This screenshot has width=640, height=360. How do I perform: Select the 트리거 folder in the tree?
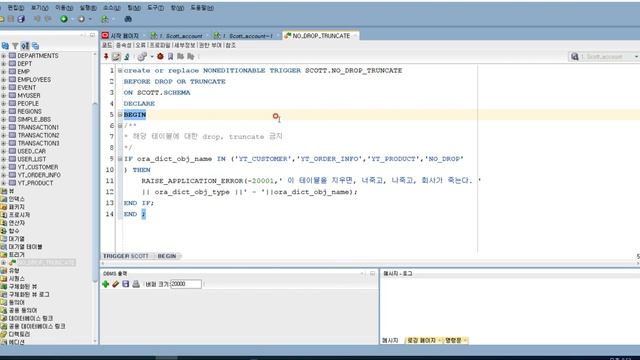pyautogui.click(x=16, y=255)
